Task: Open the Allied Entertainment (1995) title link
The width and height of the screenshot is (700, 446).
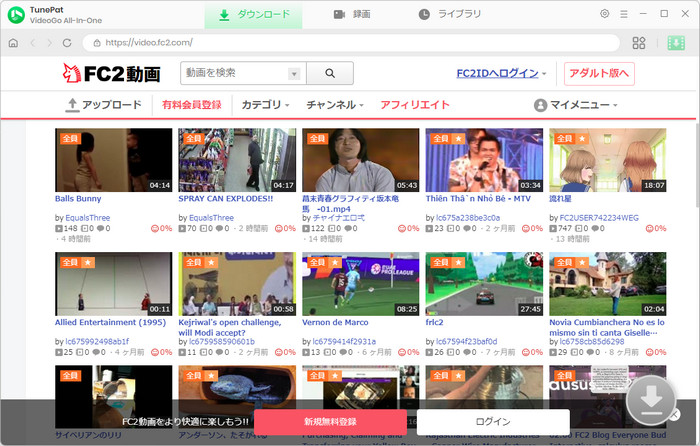Action: click(110, 322)
